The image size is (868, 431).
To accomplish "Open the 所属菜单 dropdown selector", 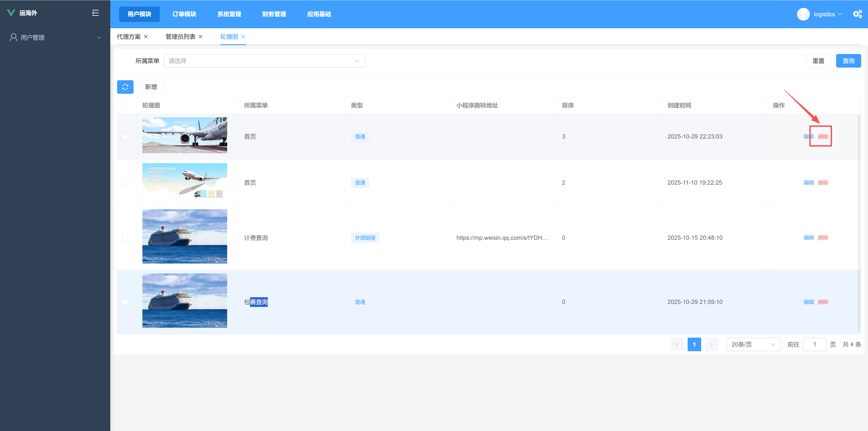I will point(264,61).
